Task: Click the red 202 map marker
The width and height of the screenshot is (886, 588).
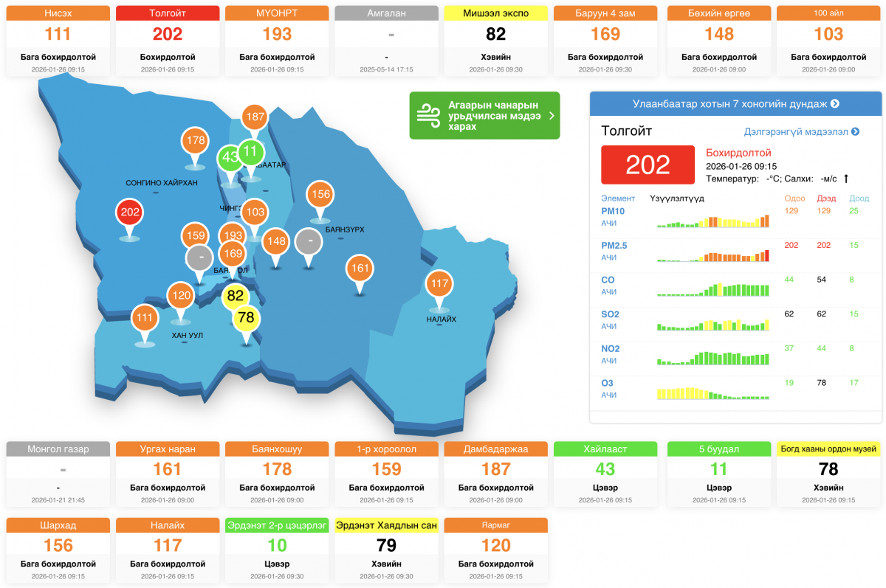Action: coord(130,213)
